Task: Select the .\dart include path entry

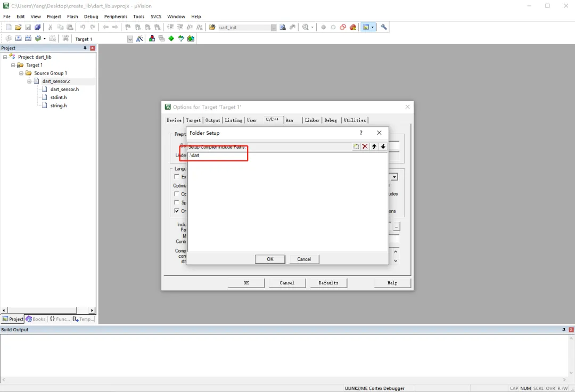Action: (x=287, y=156)
